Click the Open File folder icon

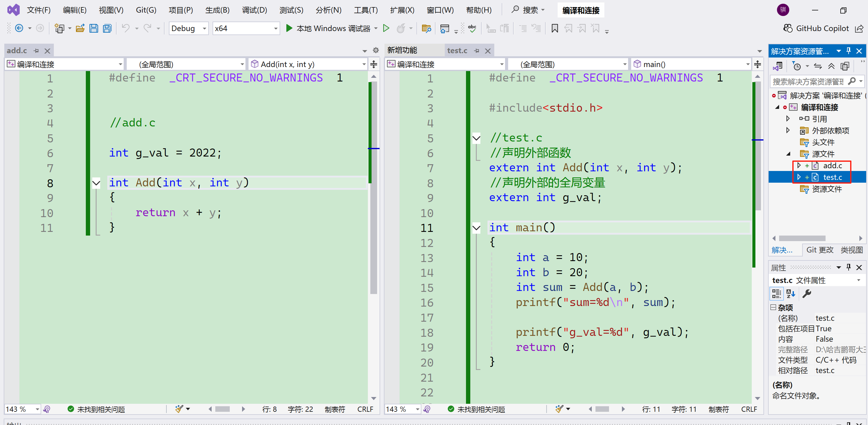80,29
